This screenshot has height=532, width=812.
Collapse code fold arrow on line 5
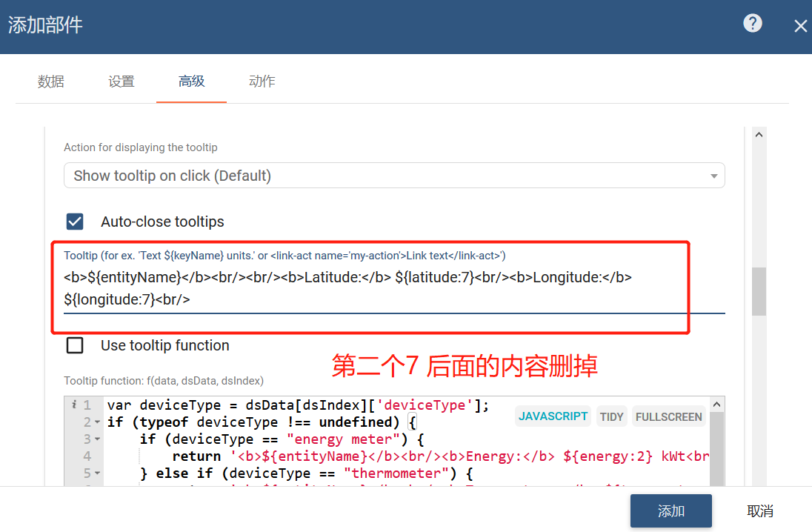pos(97,473)
